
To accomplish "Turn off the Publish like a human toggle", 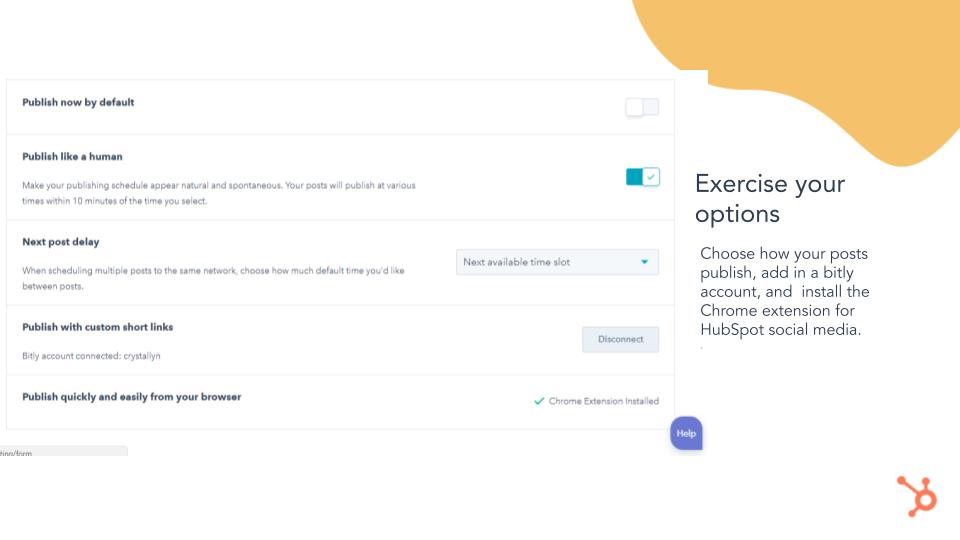I will coord(642,177).
